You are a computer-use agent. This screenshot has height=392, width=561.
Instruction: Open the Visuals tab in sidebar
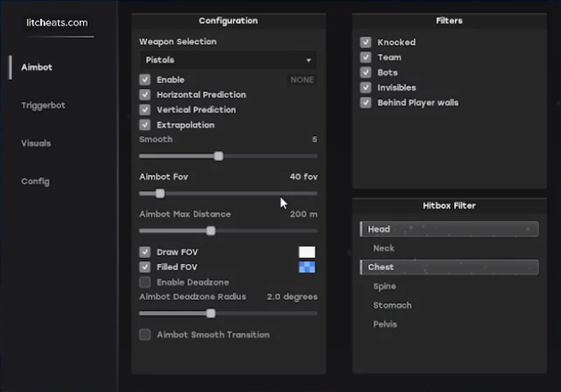point(36,143)
